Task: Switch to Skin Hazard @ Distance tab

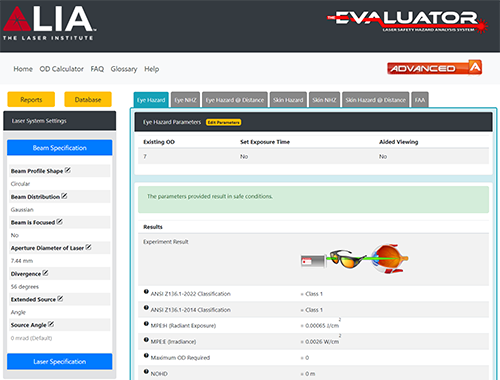Action: (376, 100)
